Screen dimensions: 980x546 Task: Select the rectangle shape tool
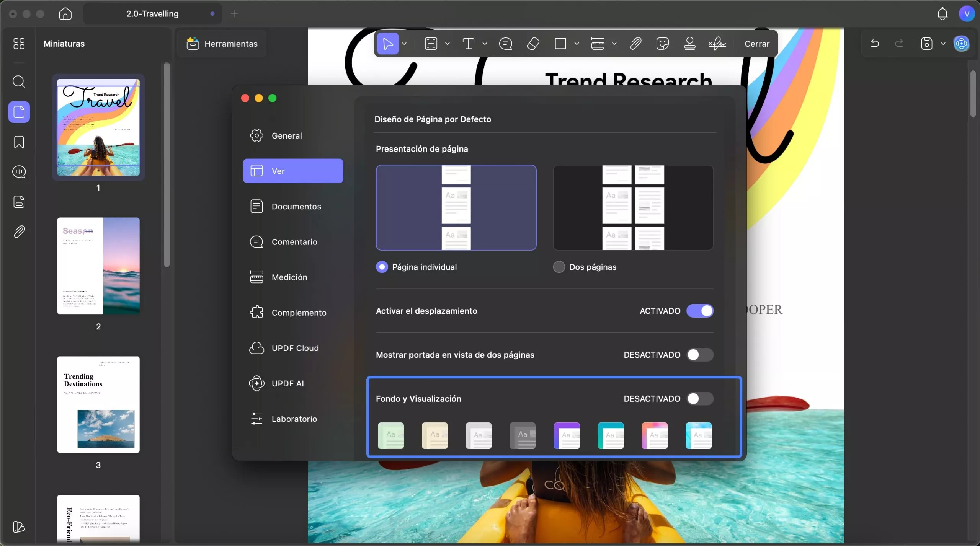tap(560, 44)
